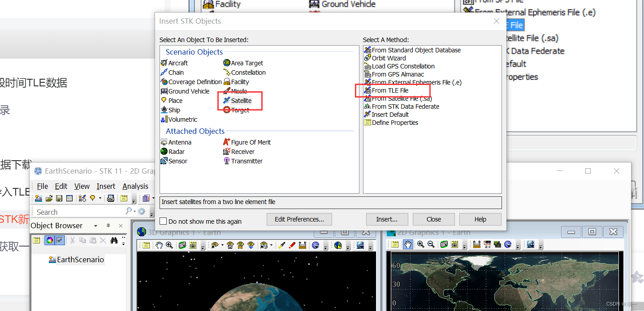
Task: Choose the Volumetric object
Action: [179, 119]
